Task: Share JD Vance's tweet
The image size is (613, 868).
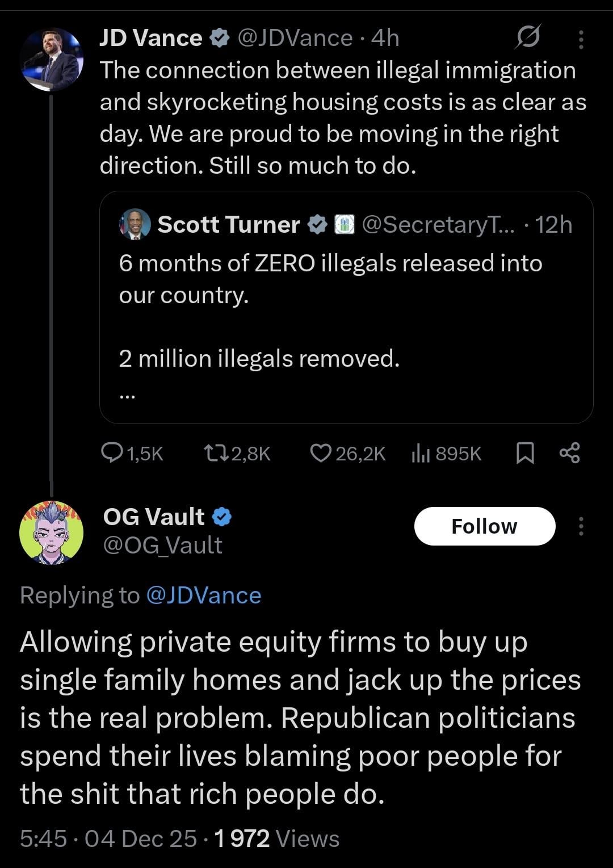Action: click(x=569, y=453)
